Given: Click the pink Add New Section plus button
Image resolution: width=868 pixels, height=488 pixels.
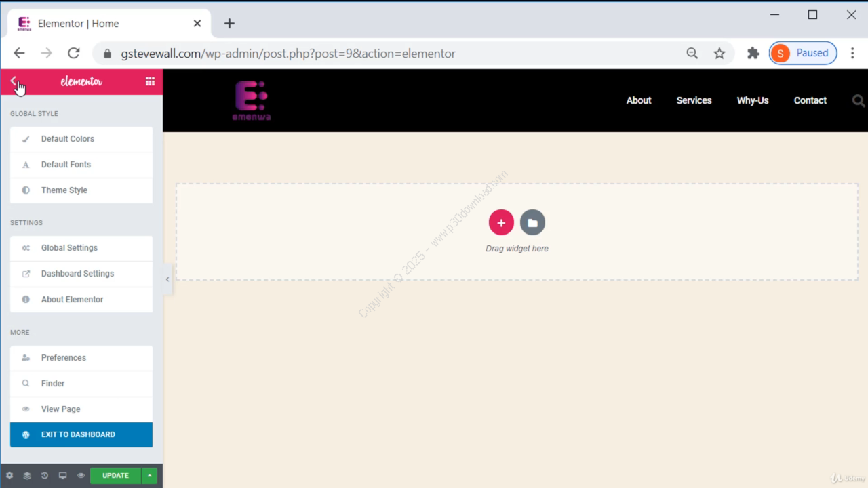Looking at the screenshot, I should coord(501,222).
